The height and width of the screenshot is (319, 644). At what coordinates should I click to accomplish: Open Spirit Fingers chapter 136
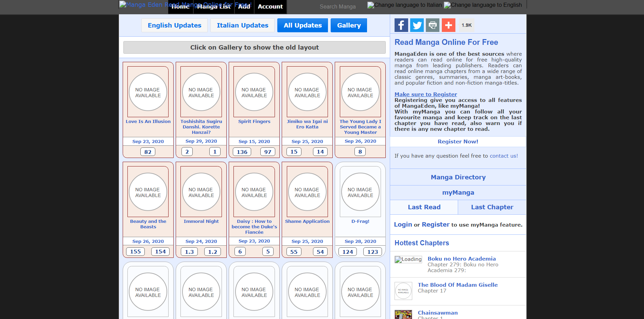pyautogui.click(x=242, y=152)
